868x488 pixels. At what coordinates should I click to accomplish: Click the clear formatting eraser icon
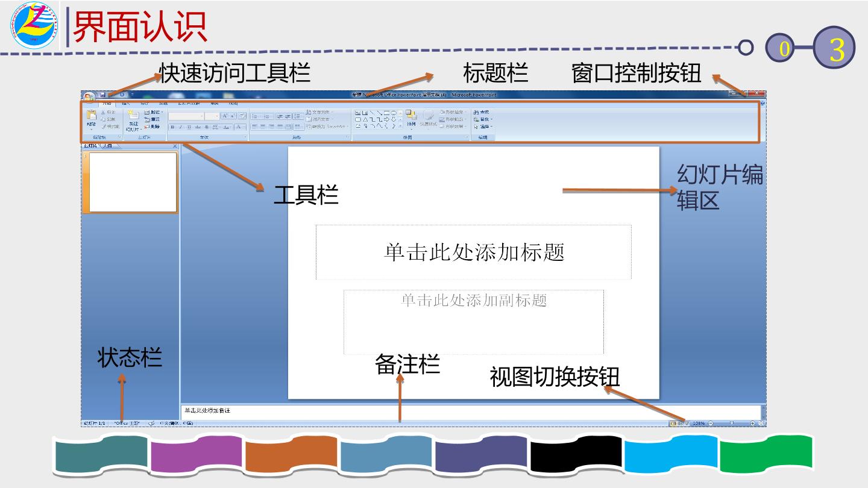click(x=242, y=116)
